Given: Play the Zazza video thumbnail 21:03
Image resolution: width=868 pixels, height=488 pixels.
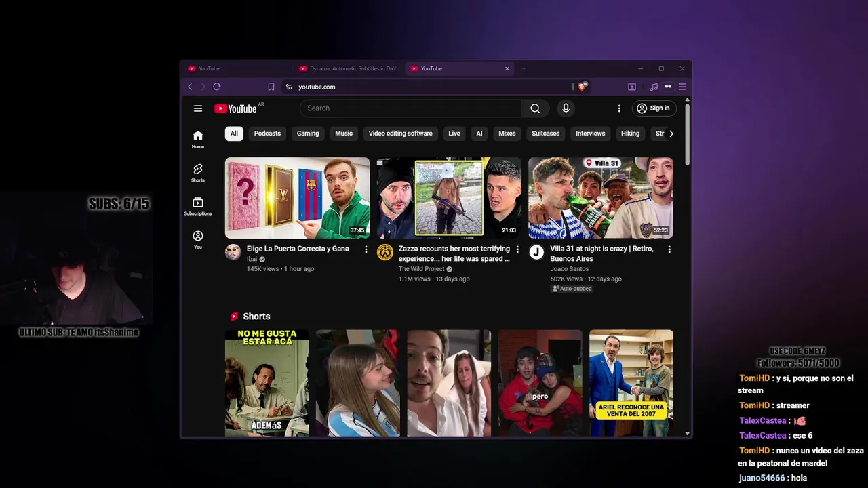Looking at the screenshot, I should click(x=449, y=198).
